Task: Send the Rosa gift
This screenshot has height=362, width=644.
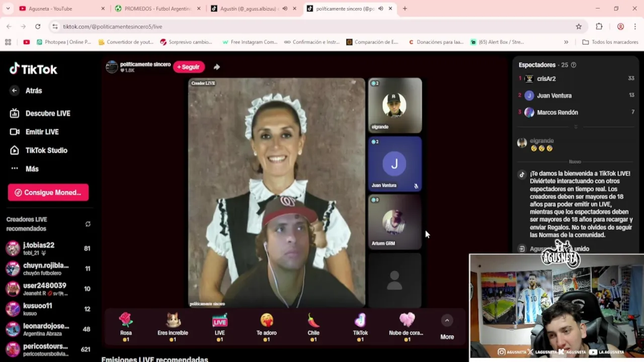Action: pos(126,327)
